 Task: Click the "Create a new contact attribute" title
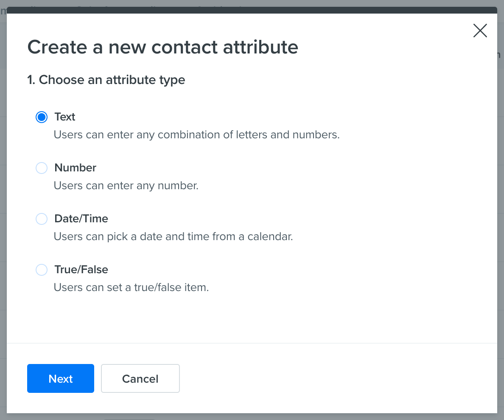162,47
